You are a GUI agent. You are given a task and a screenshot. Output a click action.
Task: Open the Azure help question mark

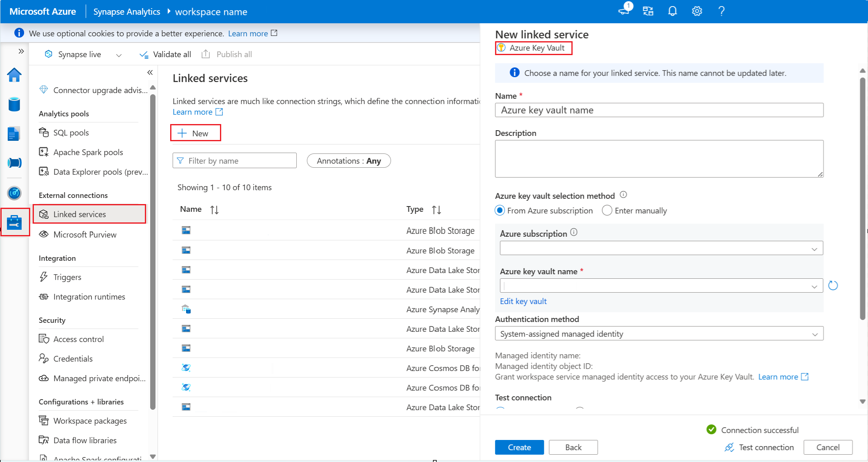click(721, 11)
